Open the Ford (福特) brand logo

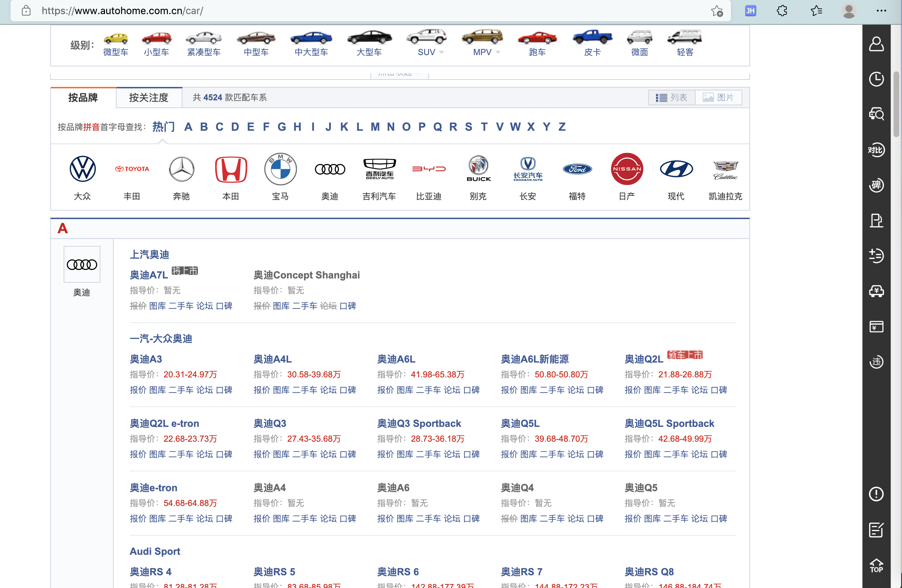coord(577,169)
